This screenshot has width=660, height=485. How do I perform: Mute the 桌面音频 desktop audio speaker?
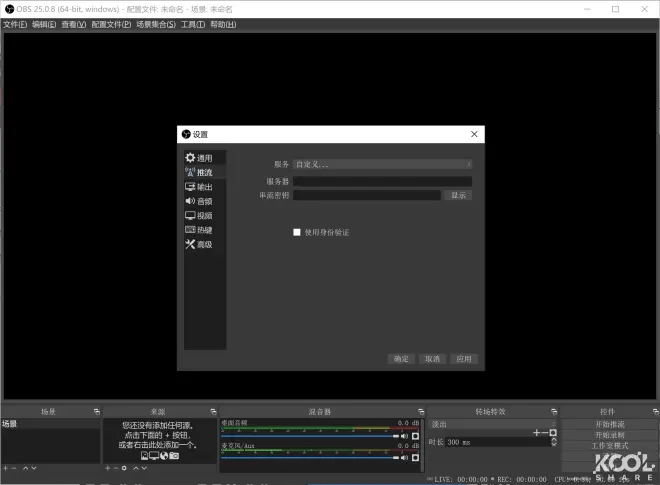405,436
